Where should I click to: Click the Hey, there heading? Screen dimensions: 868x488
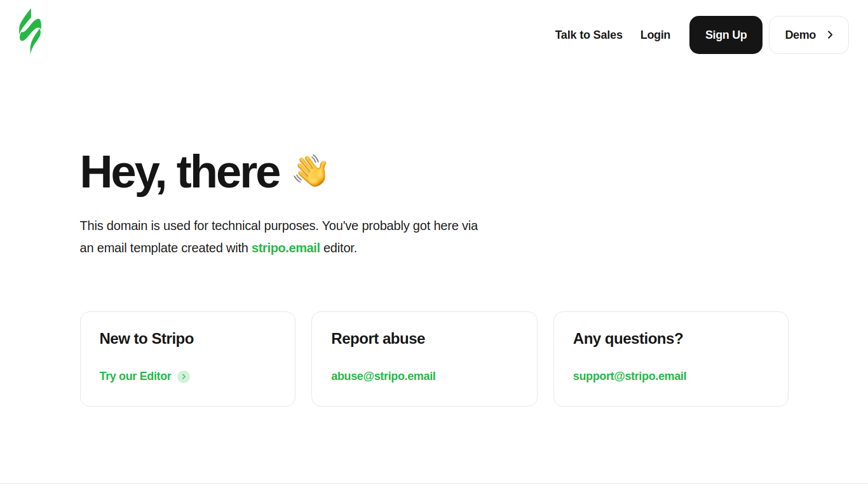point(180,172)
